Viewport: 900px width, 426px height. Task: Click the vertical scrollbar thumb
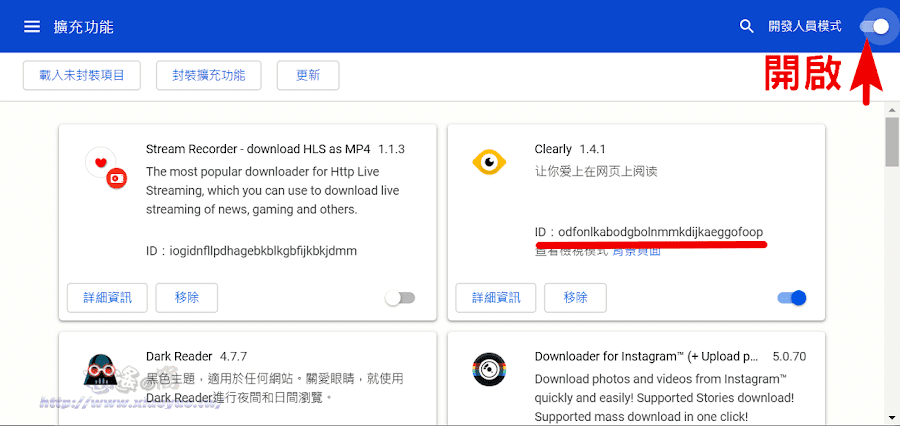[892, 142]
